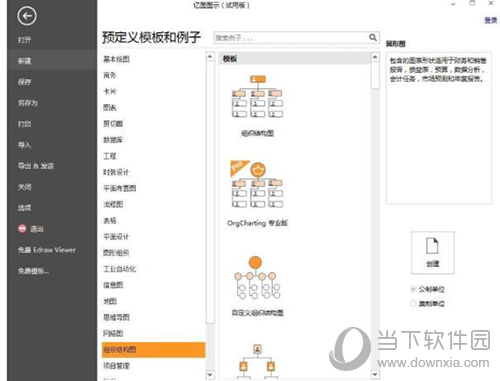Click the category list scrollbar thumb
Image resolution: width=500 pixels, height=381 pixels.
pyautogui.click(x=210, y=192)
